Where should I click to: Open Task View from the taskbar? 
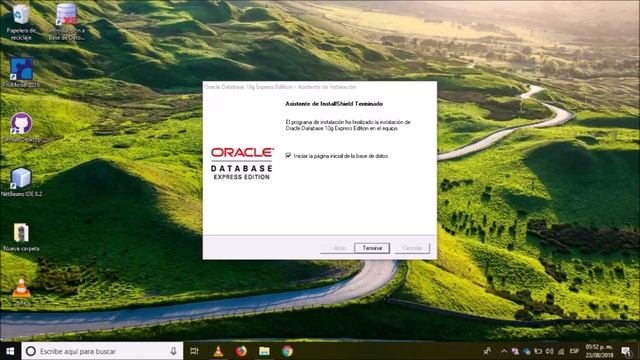195,351
